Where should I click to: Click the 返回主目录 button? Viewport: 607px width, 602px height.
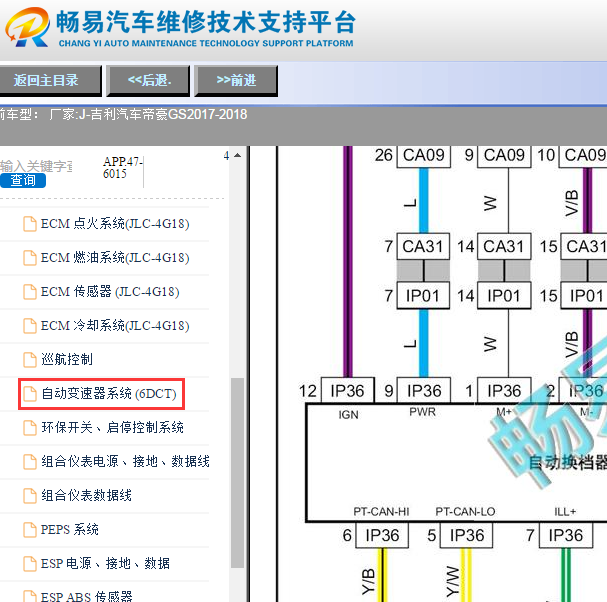coord(50,81)
